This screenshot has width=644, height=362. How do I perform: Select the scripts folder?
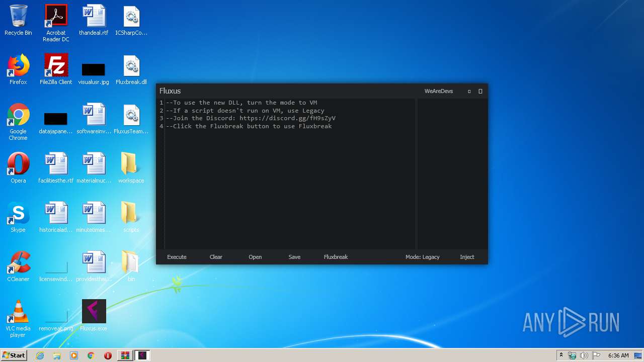[x=131, y=218]
